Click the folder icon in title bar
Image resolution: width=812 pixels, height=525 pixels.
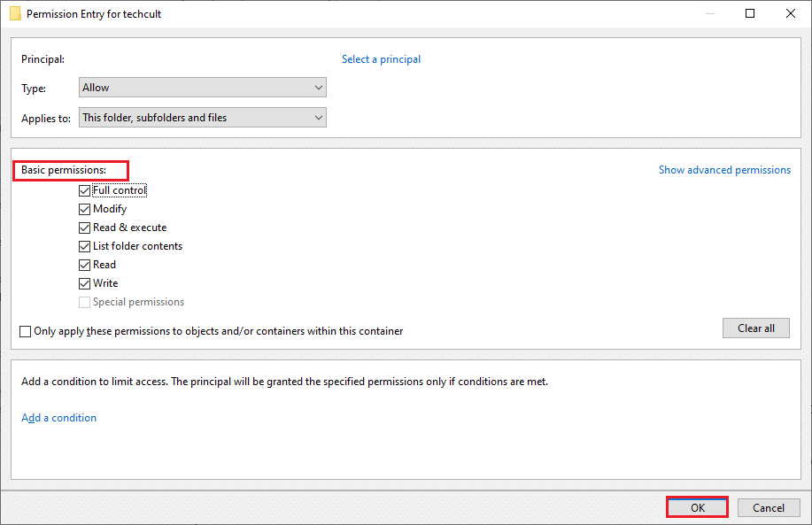point(16,13)
